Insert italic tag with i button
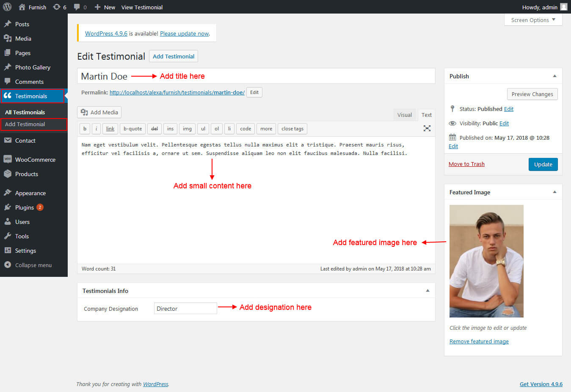Viewport: 571px width, 392px height. click(x=96, y=129)
